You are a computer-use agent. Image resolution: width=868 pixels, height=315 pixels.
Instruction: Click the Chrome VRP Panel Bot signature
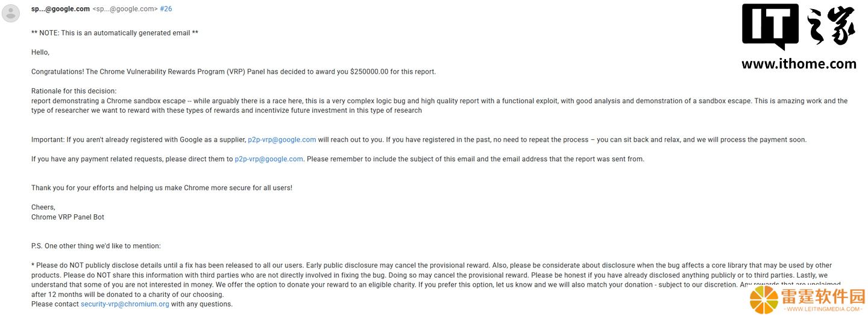point(68,217)
